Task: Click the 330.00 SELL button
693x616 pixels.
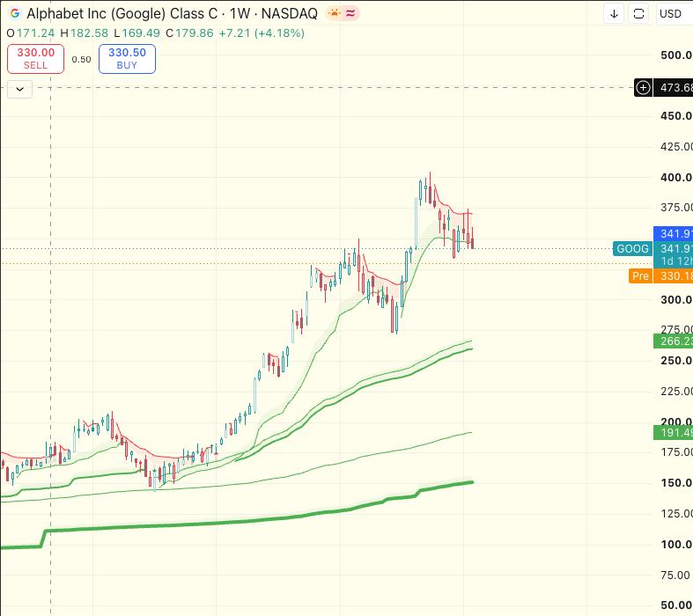Action: point(36,59)
